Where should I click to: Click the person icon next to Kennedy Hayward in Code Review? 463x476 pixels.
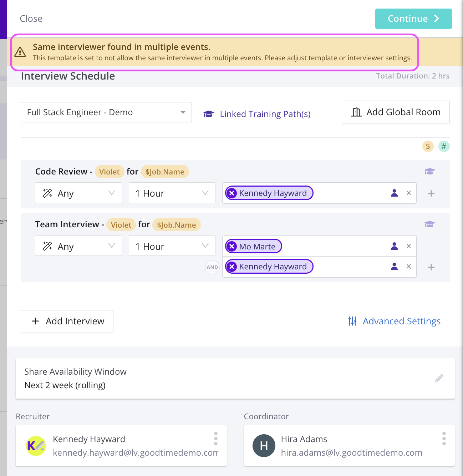click(x=394, y=193)
